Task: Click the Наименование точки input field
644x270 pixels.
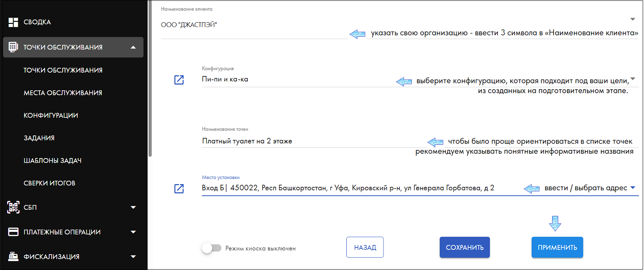Action: pos(314,141)
